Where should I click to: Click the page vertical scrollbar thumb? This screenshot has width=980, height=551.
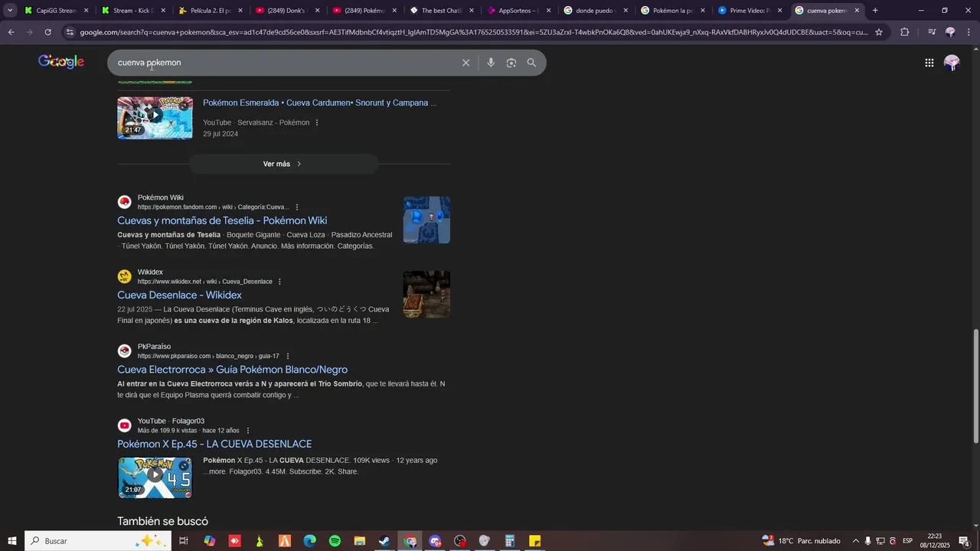(x=975, y=386)
